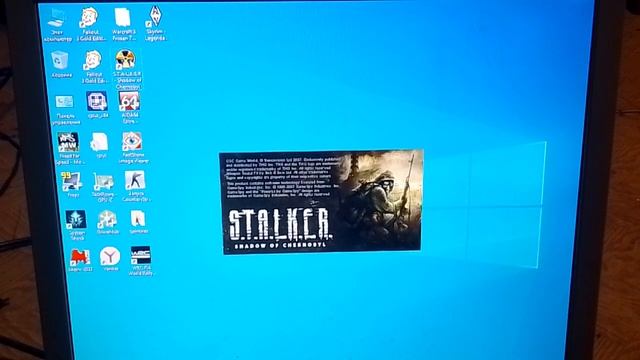Open the Recycle Bin (Корзина) icon

pos(61,64)
